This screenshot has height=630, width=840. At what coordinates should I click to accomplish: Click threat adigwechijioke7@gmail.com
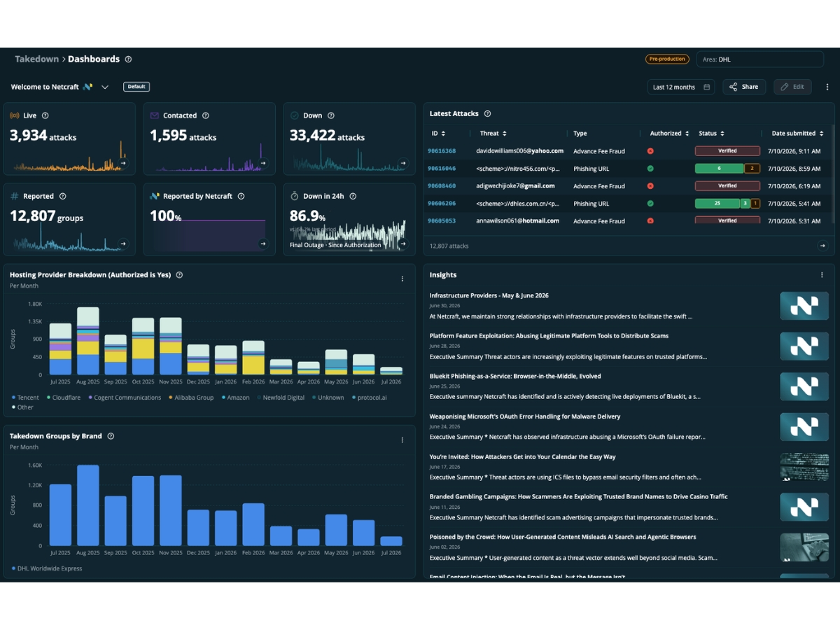(516, 186)
